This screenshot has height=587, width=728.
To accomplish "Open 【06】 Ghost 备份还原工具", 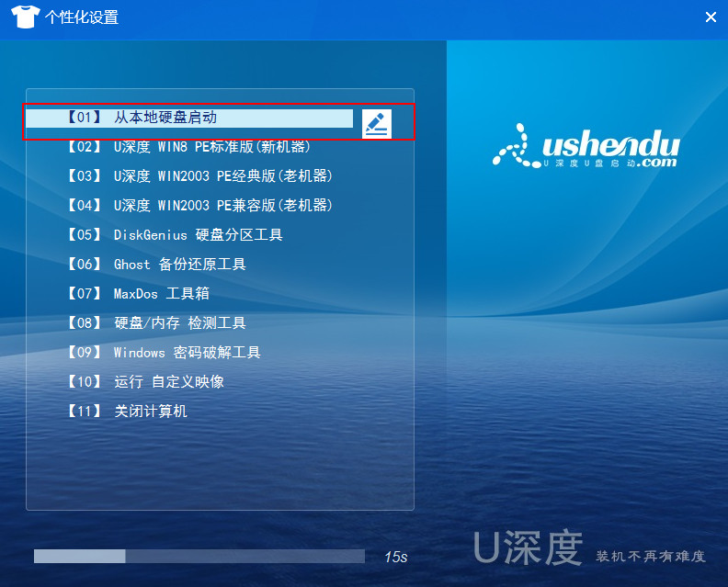I will pos(156,265).
